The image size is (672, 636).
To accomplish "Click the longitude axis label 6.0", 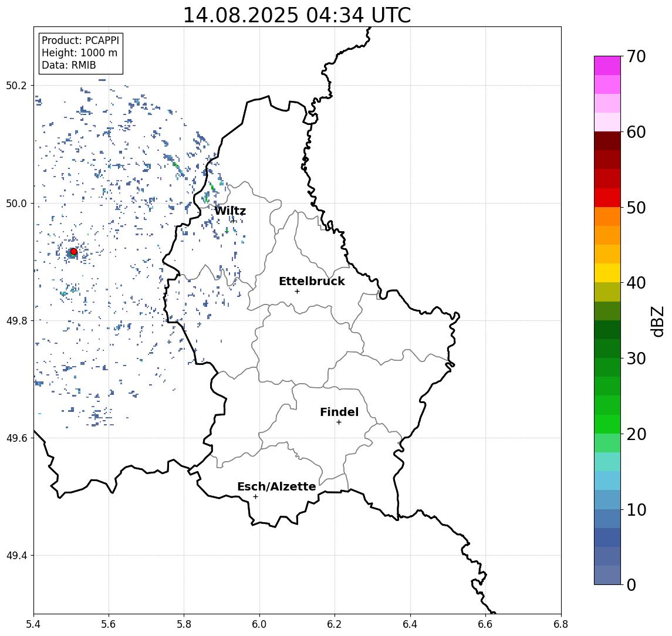I will [259, 624].
